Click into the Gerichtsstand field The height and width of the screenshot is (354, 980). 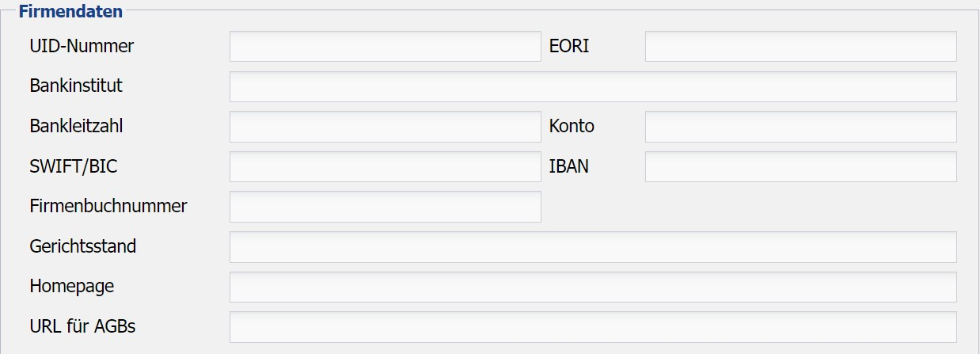tap(592, 247)
